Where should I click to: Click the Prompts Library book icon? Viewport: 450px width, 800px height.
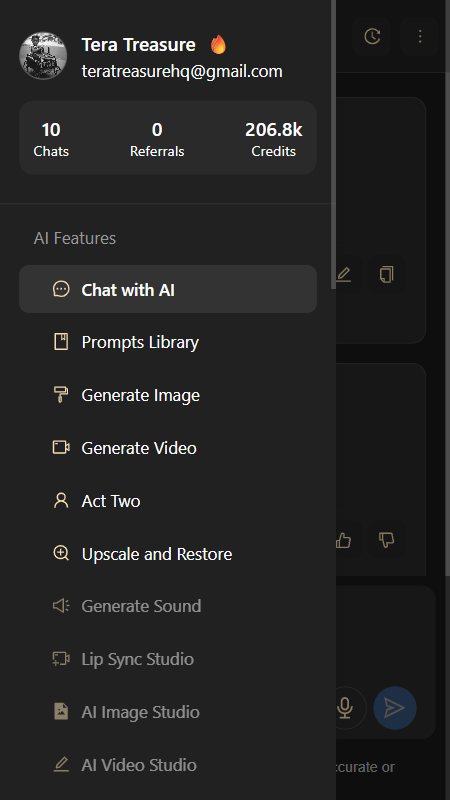coord(61,342)
